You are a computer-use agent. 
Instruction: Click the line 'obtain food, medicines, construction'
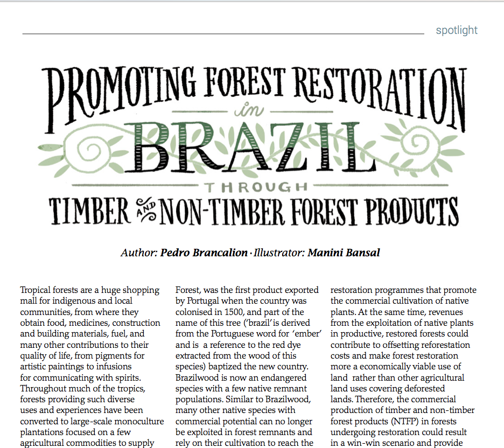(x=90, y=323)
